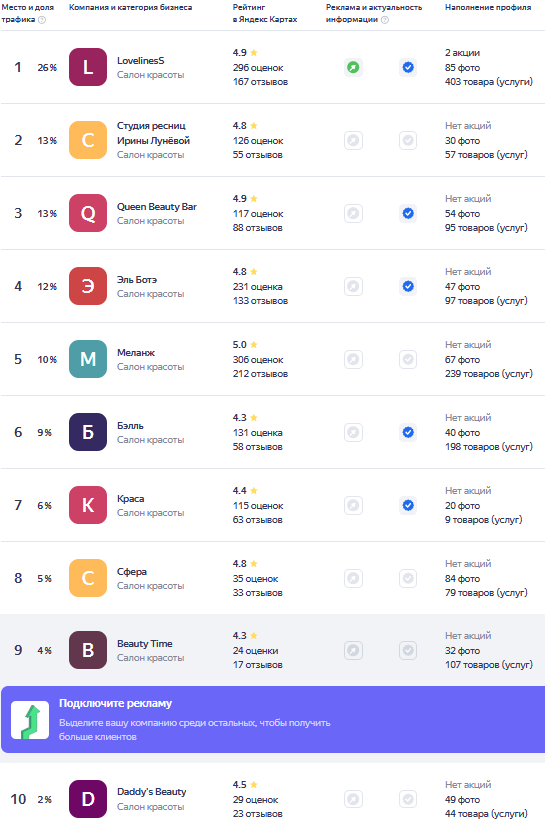Select the Меланж company name
545x825 pixels.
136,353
